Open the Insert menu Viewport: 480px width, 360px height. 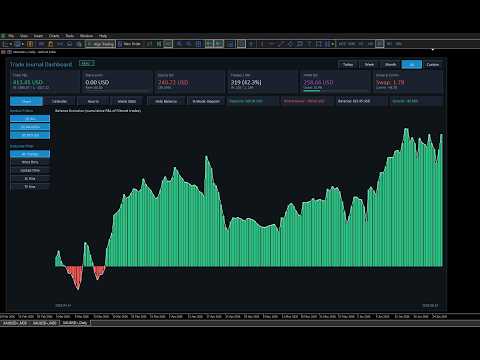click(38, 36)
